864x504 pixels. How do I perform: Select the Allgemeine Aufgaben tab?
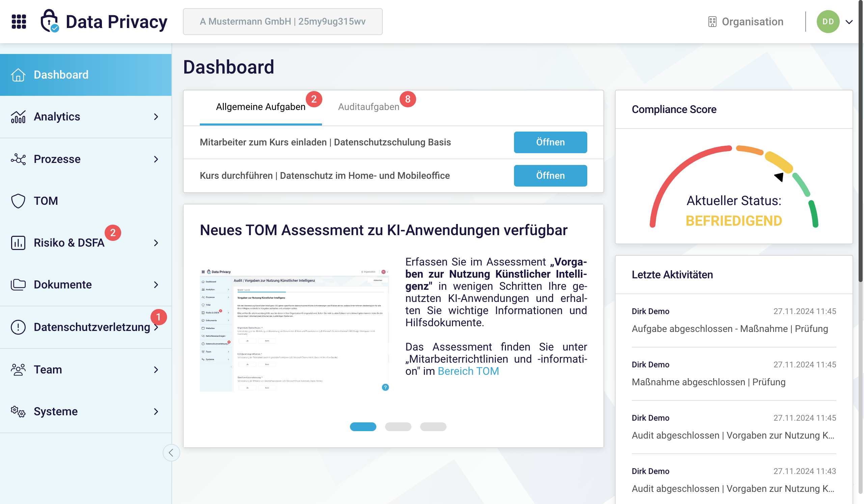pos(261,107)
